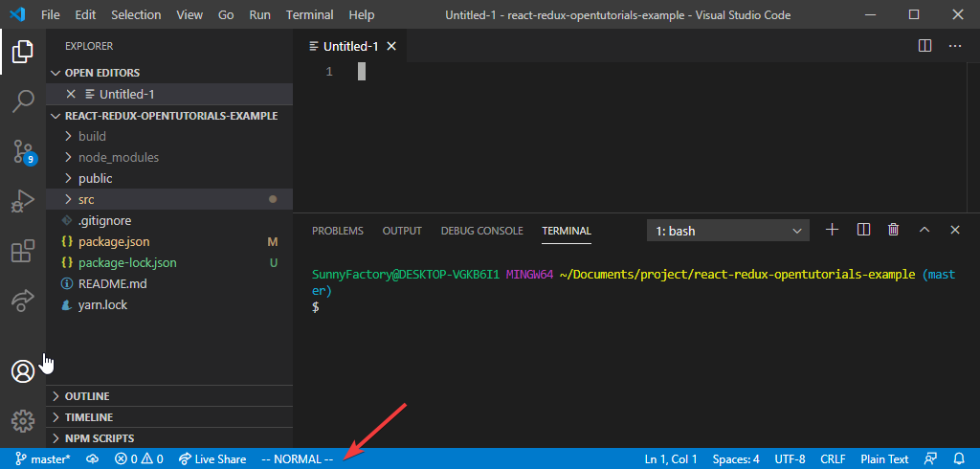Screen dimensions: 980x469
Task: Open the README.md file
Action: 169,284
